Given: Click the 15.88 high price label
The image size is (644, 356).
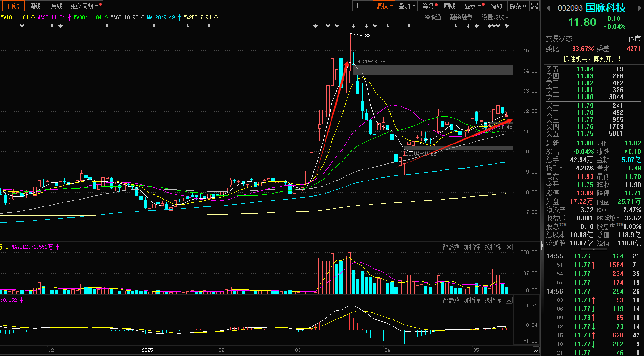Looking at the screenshot, I should [x=363, y=36].
